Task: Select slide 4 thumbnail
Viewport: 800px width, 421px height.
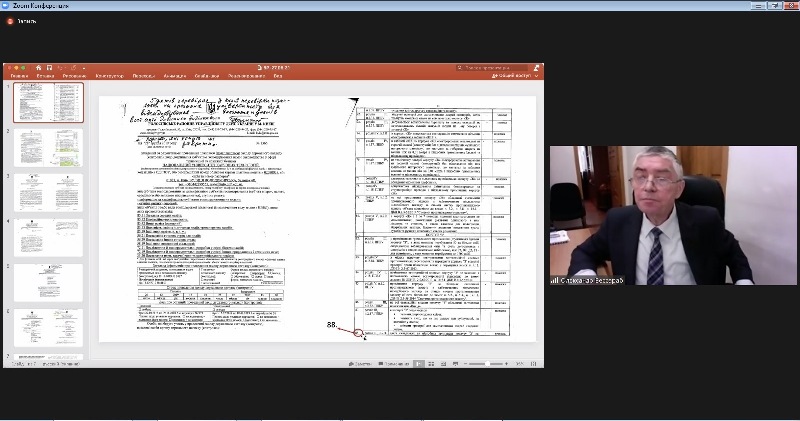Action: [x=48, y=237]
